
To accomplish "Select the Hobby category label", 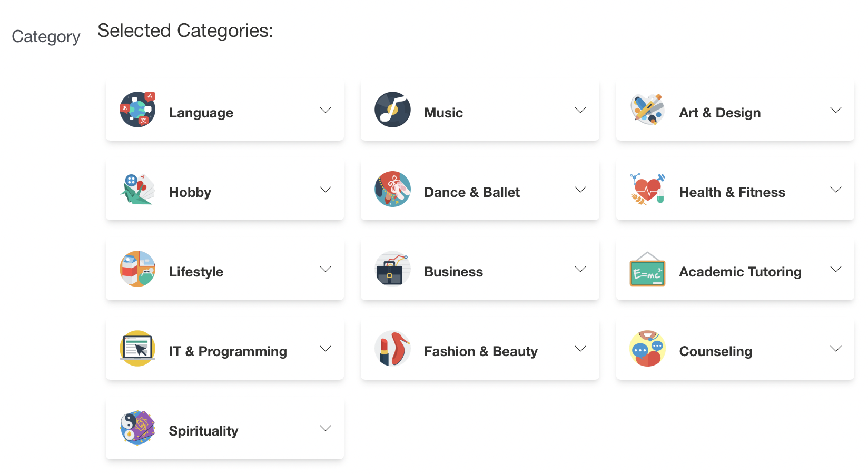I will coord(190,192).
